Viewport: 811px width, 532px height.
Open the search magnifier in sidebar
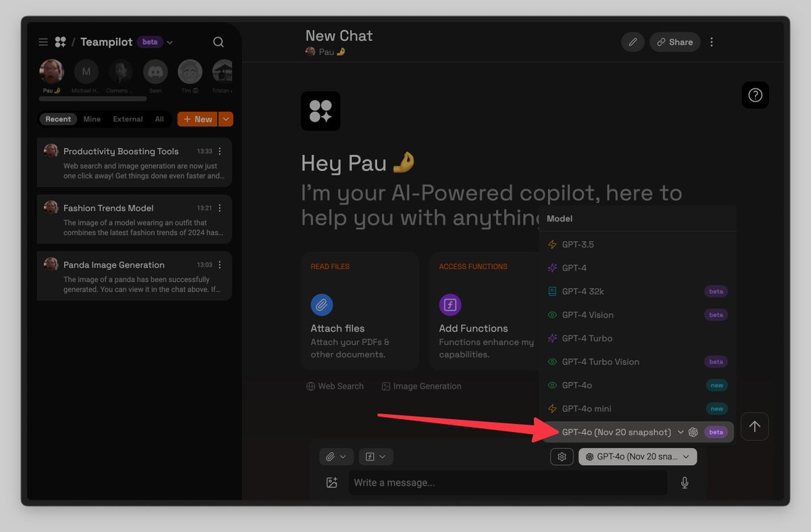click(218, 42)
